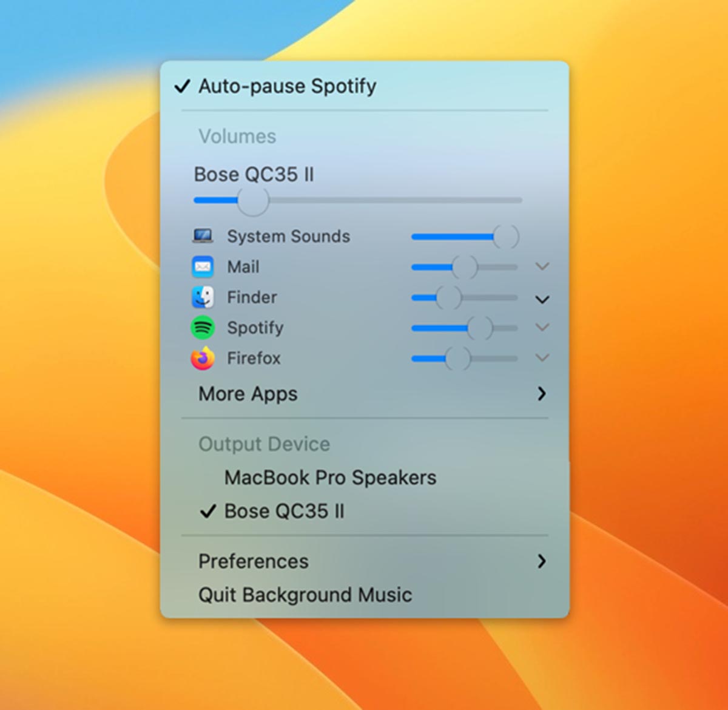Viewport: 728px width, 710px height.
Task: Expand Finder volume options chevron
Action: click(542, 299)
